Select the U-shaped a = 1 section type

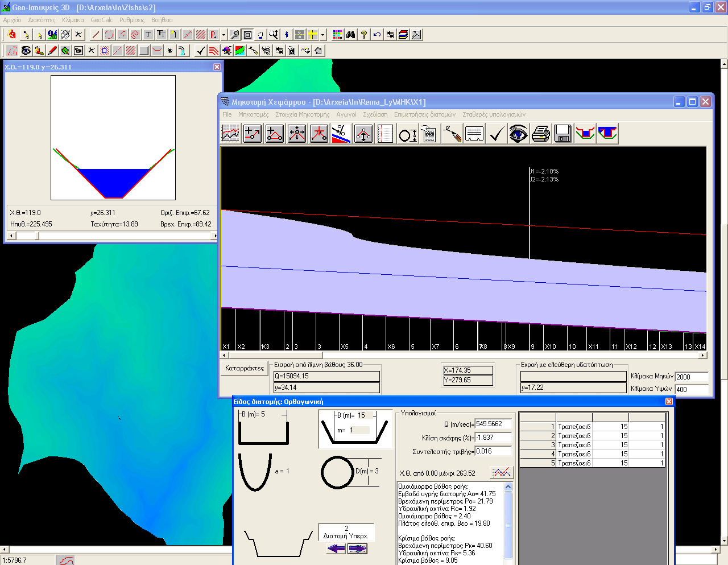pyautogui.click(x=255, y=472)
